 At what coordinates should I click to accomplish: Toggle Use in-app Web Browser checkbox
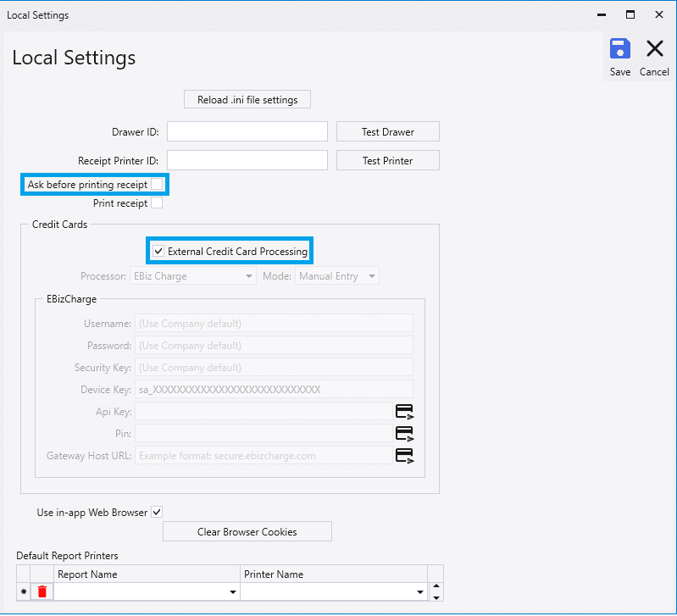point(157,513)
